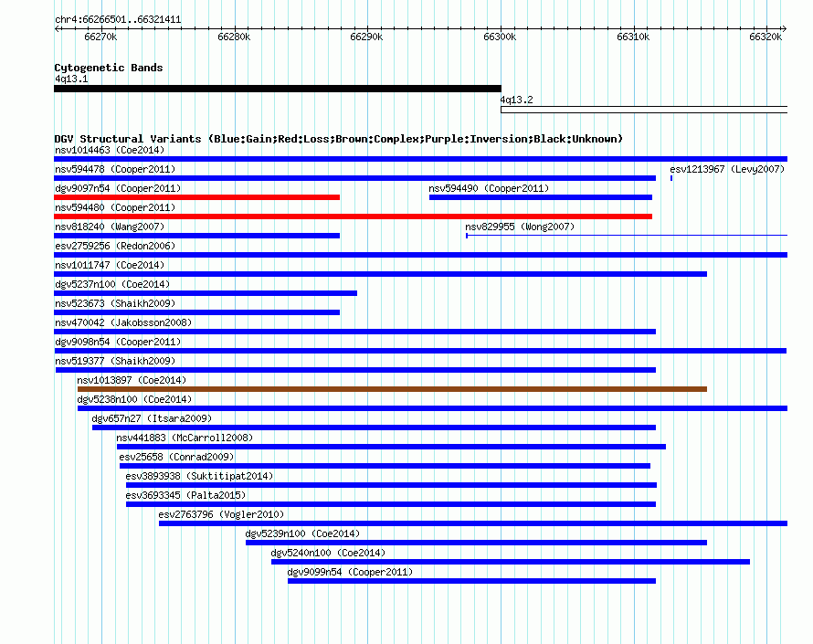Click the blue esv2763796 gain bar
Screen dimensions: 813x644
[x=473, y=523]
